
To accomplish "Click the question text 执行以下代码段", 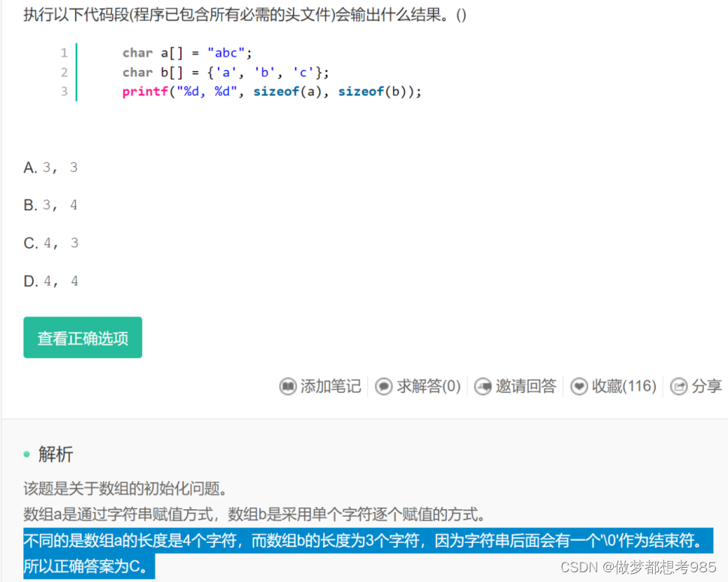I will coord(245,15).
